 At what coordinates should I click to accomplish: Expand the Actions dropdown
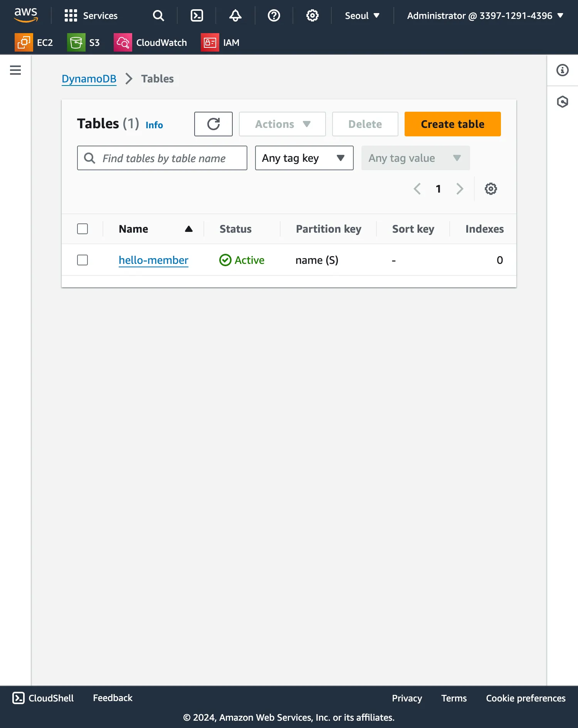(282, 124)
